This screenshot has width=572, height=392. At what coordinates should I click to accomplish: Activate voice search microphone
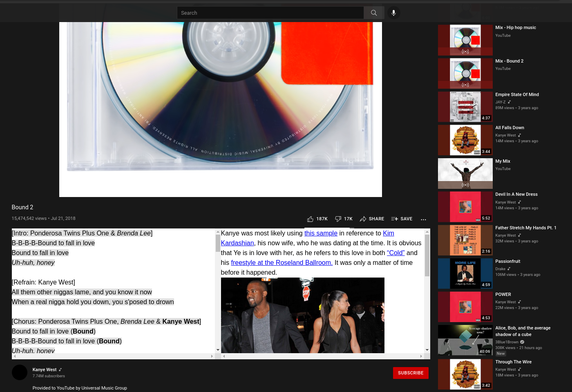click(393, 13)
